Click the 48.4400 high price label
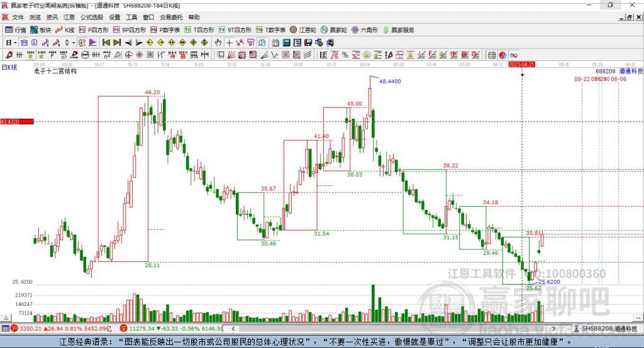This screenshot has width=644, height=348. (x=390, y=81)
